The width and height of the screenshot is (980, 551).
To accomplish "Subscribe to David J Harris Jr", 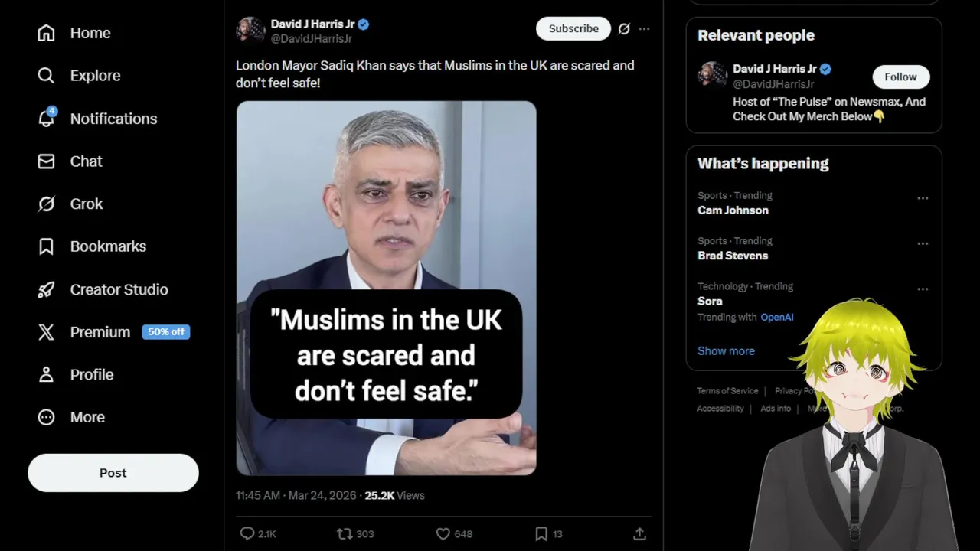I will point(573,29).
